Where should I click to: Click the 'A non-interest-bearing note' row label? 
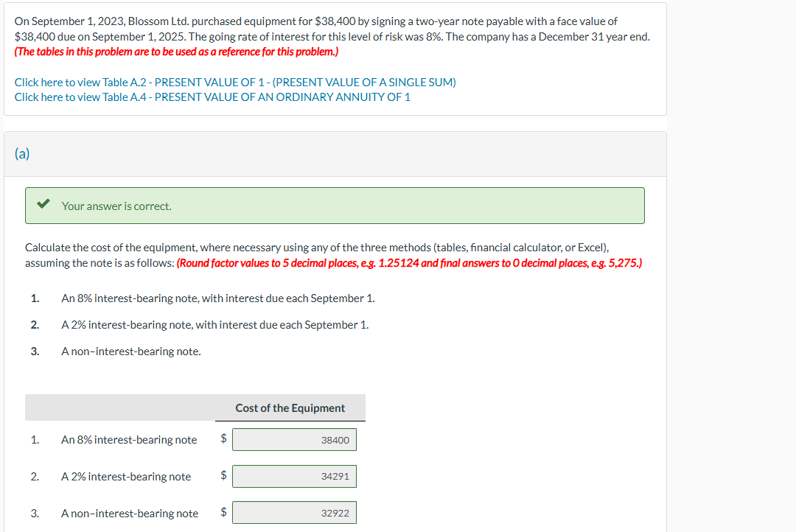(130, 513)
